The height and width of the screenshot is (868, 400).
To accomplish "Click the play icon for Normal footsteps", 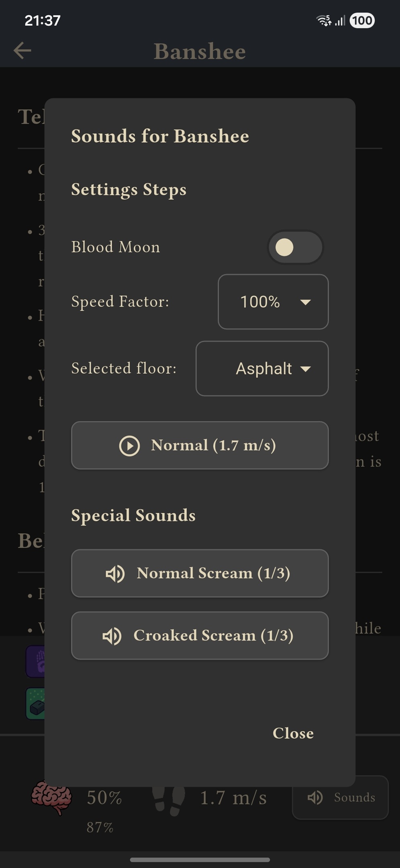I will [129, 446].
